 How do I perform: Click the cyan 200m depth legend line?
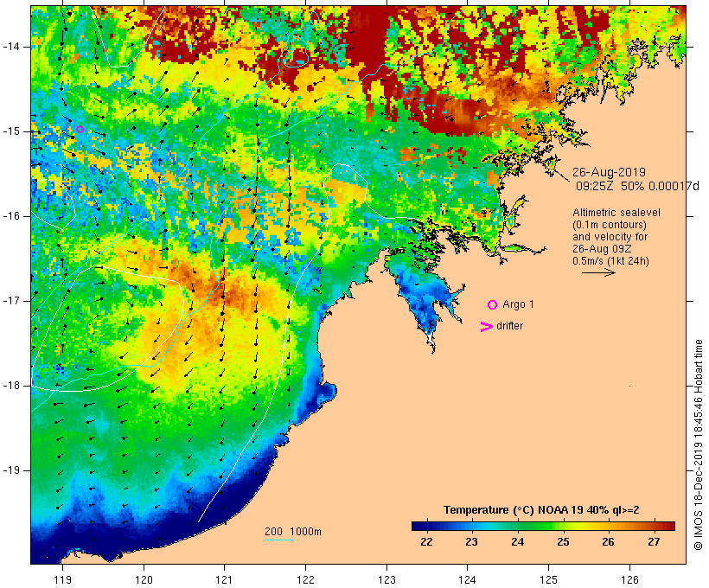coord(279,540)
